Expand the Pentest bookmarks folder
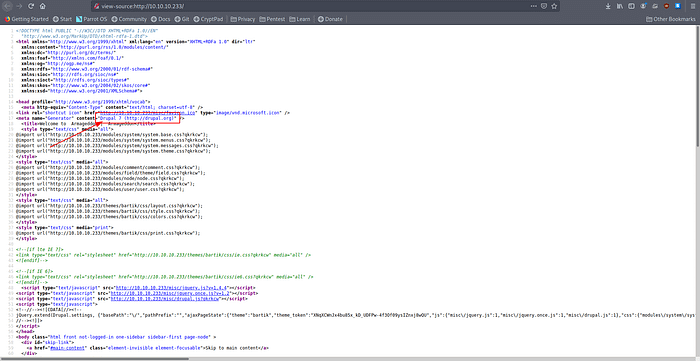Image resolution: width=700 pixels, height=361 pixels. pos(273,19)
